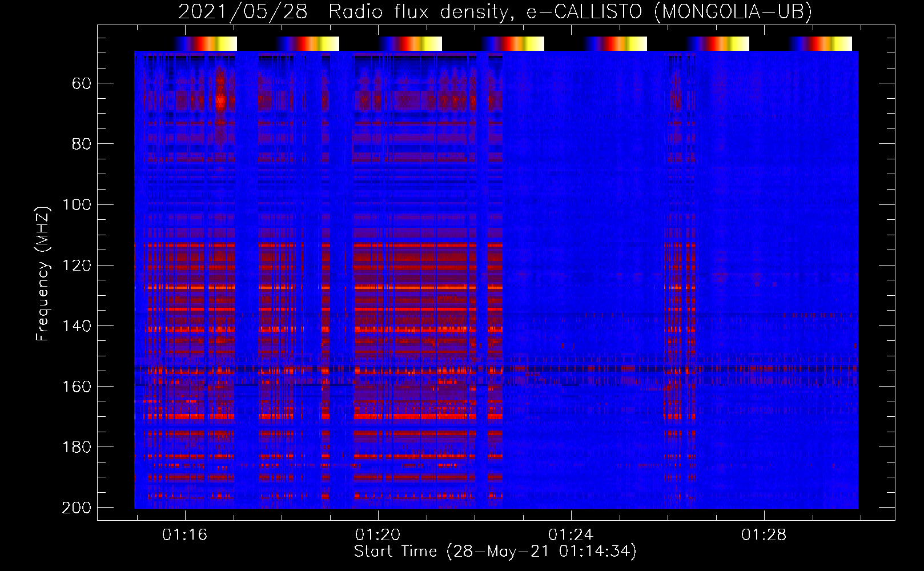Click the plot title 'Radio flux density, e-CALLISTO (MONGOLIA-UB)'
This screenshot has width=924, height=571.
coord(570,11)
